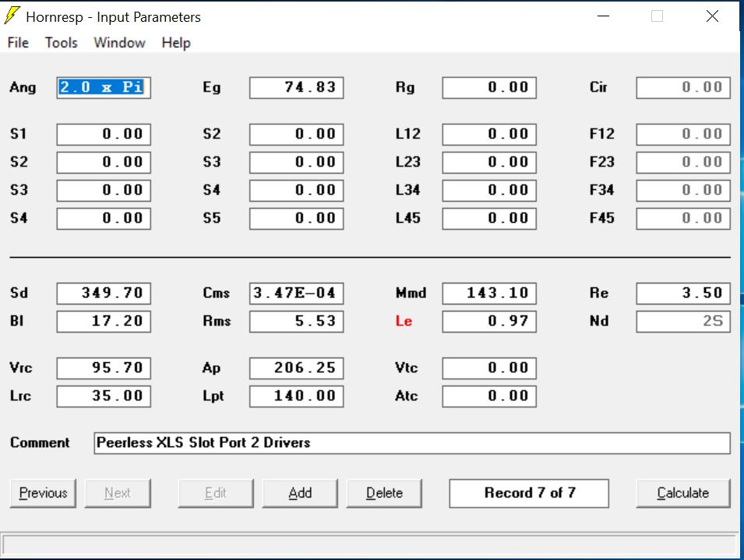The width and height of the screenshot is (744, 560).
Task: Click the Sd field with 349.70
Action: click(x=104, y=293)
